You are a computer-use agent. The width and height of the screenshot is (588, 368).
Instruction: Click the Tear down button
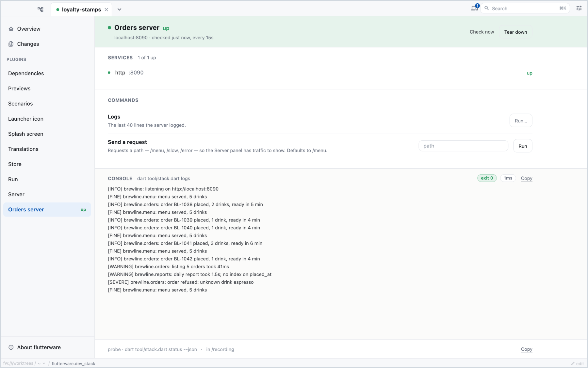(515, 32)
